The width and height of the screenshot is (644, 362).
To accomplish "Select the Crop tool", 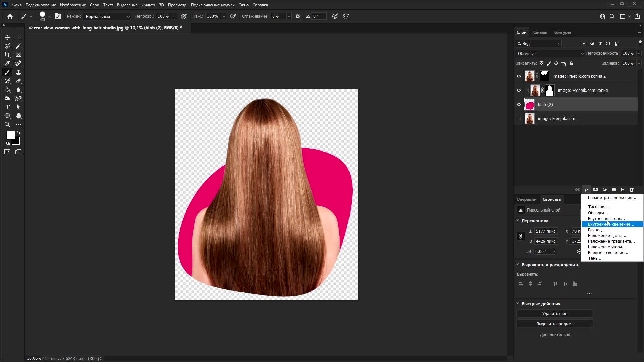I will 7,55.
